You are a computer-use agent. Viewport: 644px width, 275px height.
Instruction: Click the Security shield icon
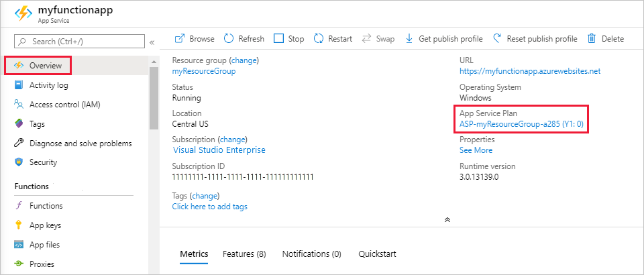tap(19, 162)
